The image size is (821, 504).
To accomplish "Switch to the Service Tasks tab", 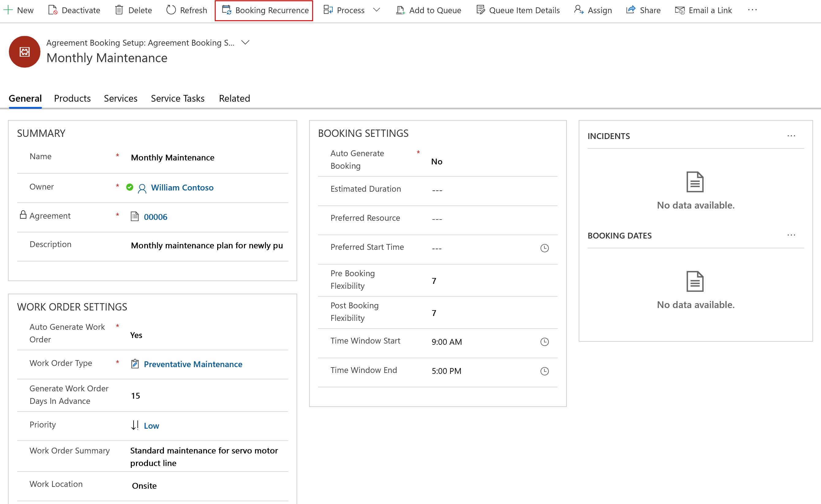I will coord(178,98).
